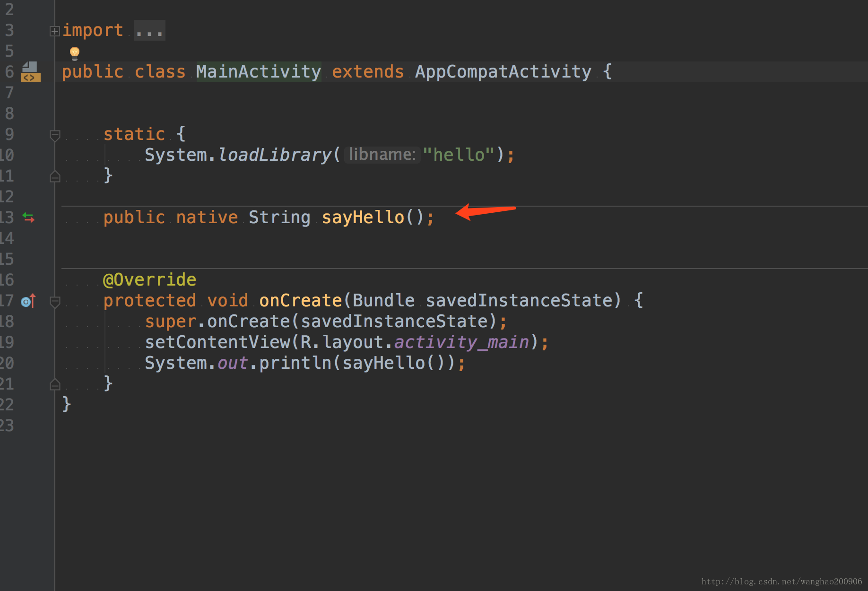Click the void keyword
868x591 pixels.
pyautogui.click(x=228, y=301)
